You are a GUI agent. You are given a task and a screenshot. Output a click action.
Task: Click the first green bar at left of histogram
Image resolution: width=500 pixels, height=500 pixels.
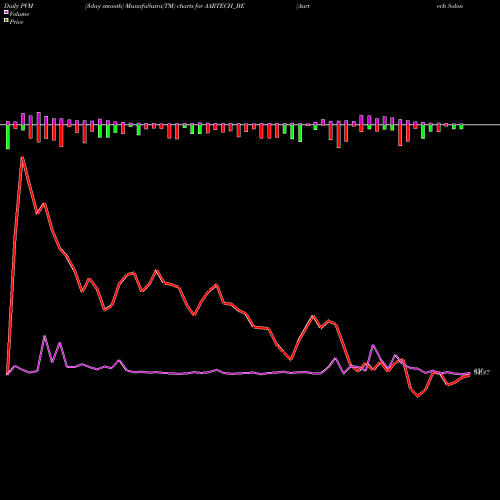(8, 137)
